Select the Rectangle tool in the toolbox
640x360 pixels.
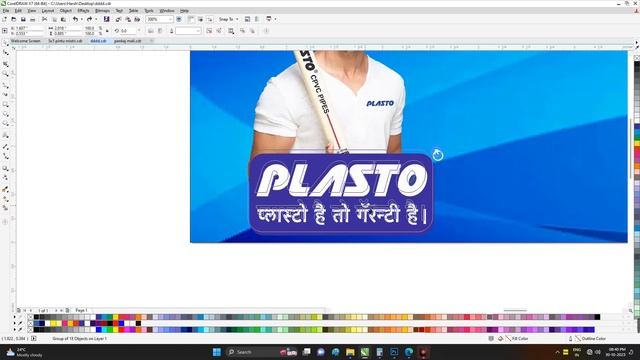[x=6, y=104]
